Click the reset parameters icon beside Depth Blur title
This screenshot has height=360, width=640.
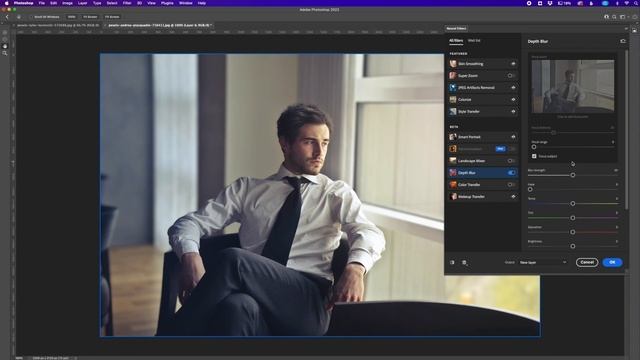pos(622,41)
